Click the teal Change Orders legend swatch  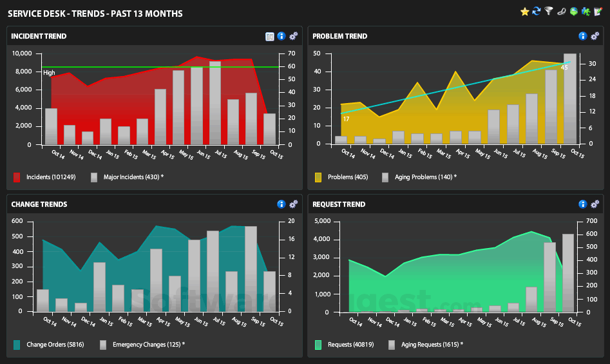coord(17,345)
